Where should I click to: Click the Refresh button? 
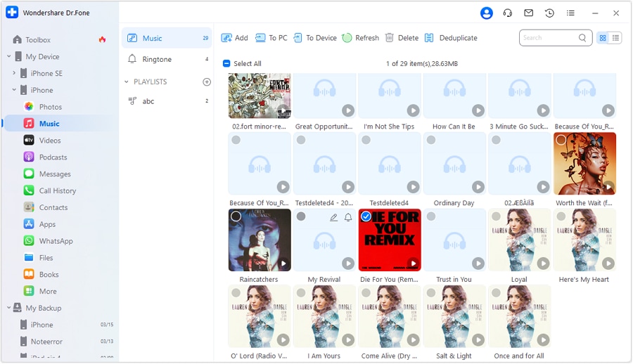[x=361, y=38]
